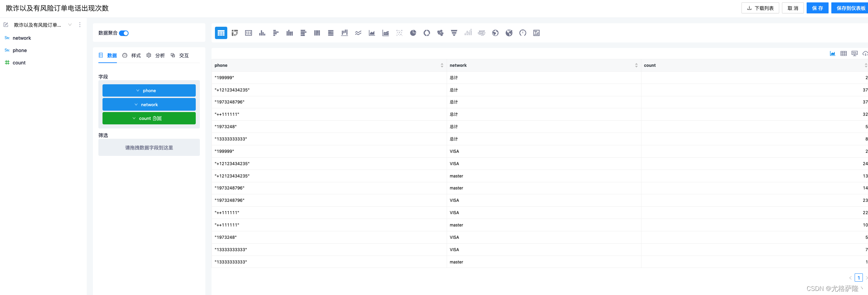
Task: Show the SQL view icon
Action: point(855,53)
